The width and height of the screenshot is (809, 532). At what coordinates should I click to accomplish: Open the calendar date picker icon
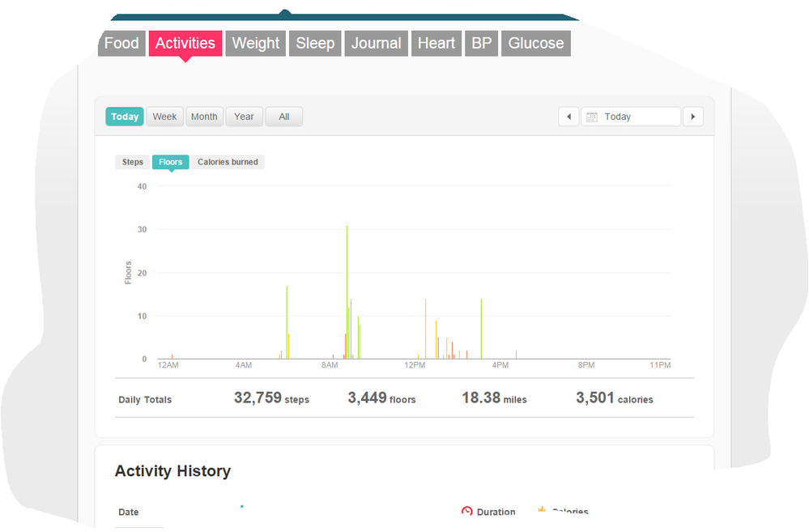tap(592, 117)
